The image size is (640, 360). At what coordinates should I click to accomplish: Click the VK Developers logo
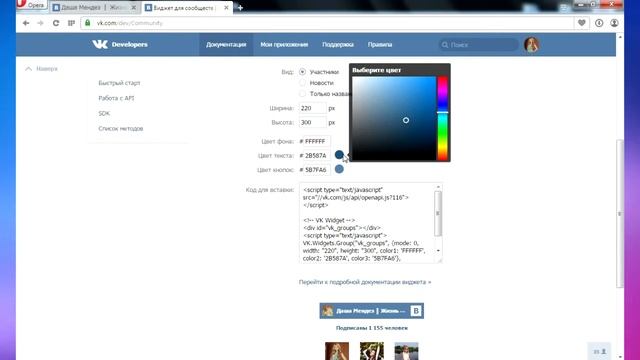point(120,44)
